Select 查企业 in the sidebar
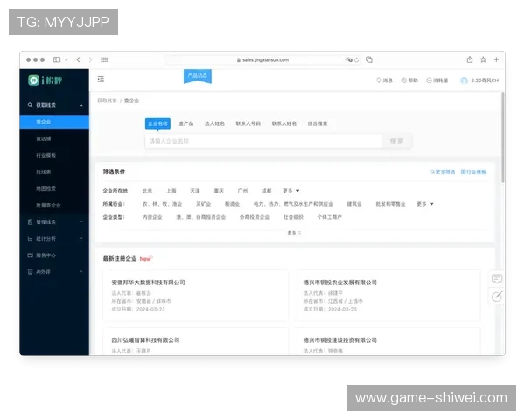 pos(54,122)
